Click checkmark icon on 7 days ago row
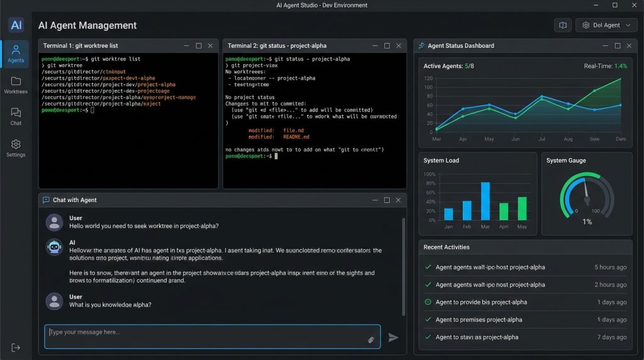The height and width of the screenshot is (360, 644). click(428, 337)
